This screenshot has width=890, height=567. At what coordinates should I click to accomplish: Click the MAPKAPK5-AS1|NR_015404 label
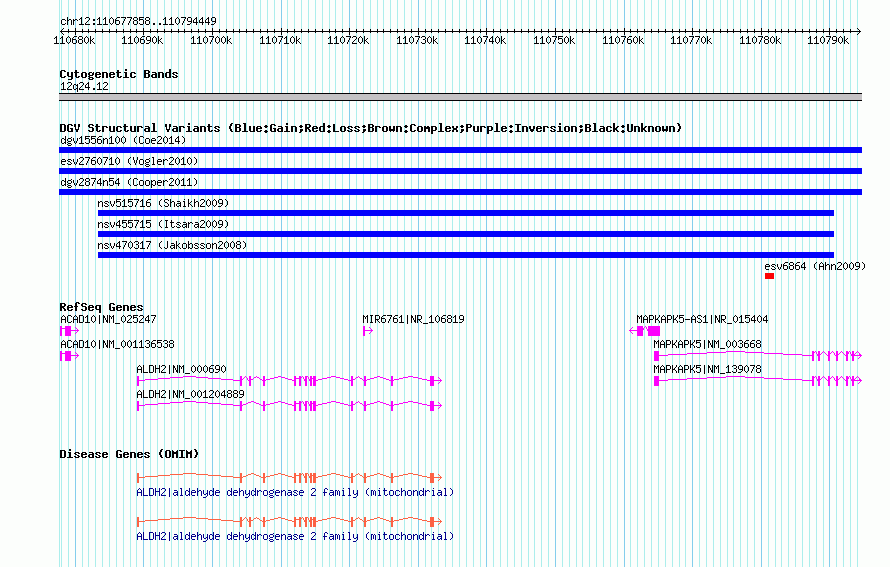(x=702, y=320)
